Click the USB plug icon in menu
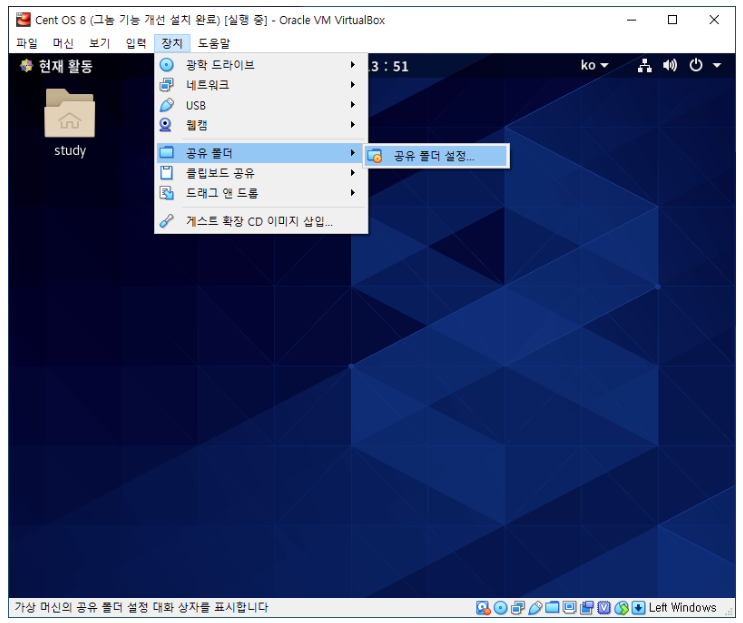Viewport: 743px width, 623px height. point(166,105)
